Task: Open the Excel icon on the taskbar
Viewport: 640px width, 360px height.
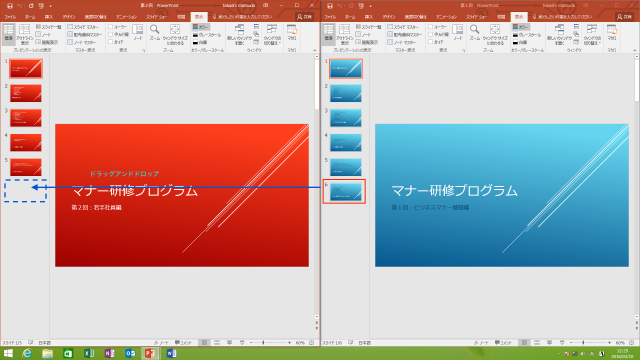Action: (x=89, y=353)
